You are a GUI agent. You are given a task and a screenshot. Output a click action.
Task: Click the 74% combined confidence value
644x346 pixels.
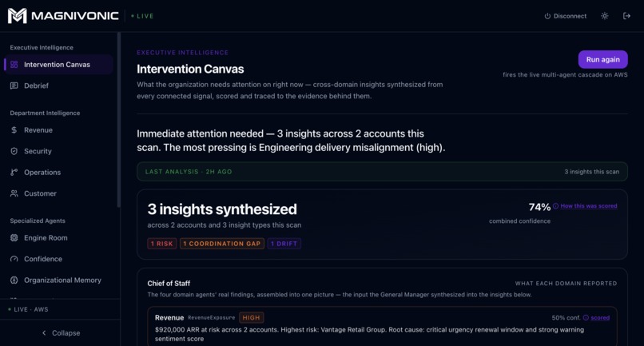click(539, 207)
